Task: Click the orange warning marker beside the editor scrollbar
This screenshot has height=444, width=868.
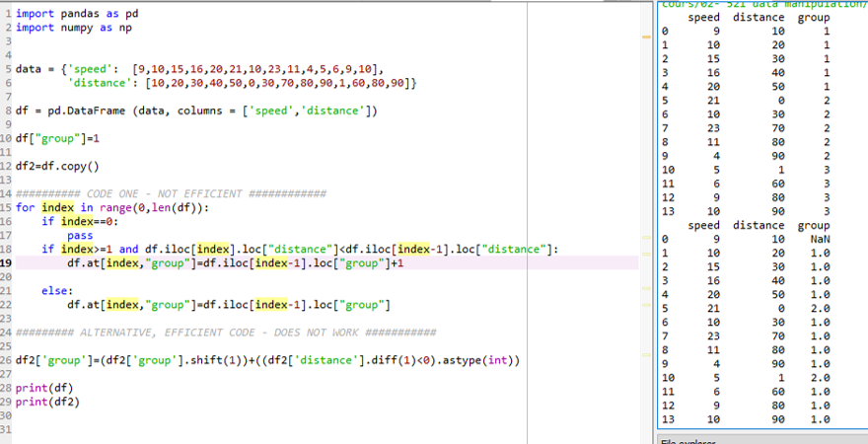Action: coord(646,37)
